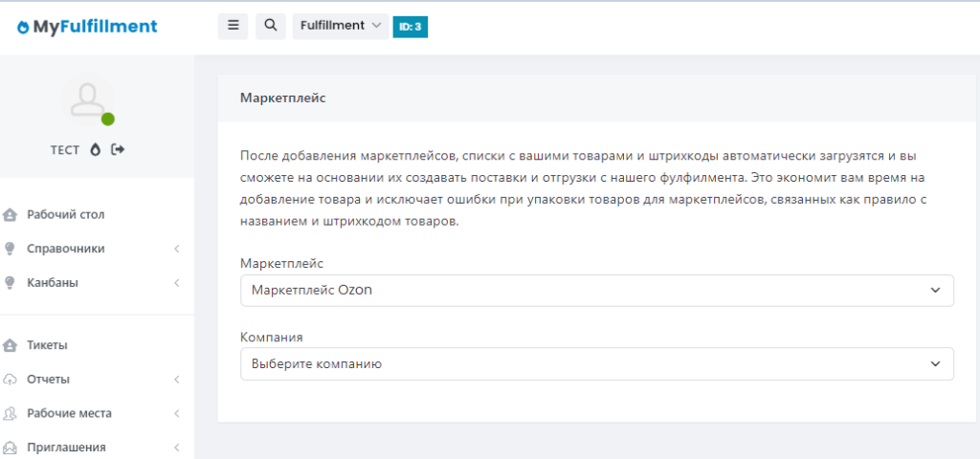Open search with magnifier icon
980x459 pixels.
pos(270,26)
